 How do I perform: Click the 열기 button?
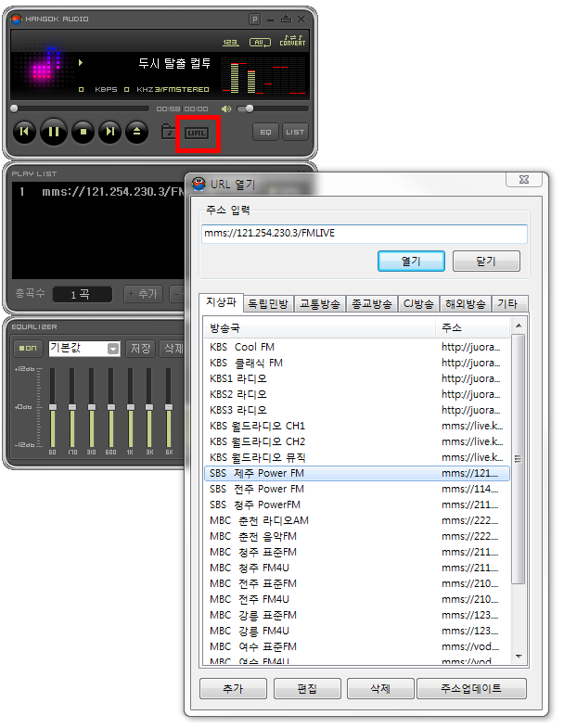411,261
